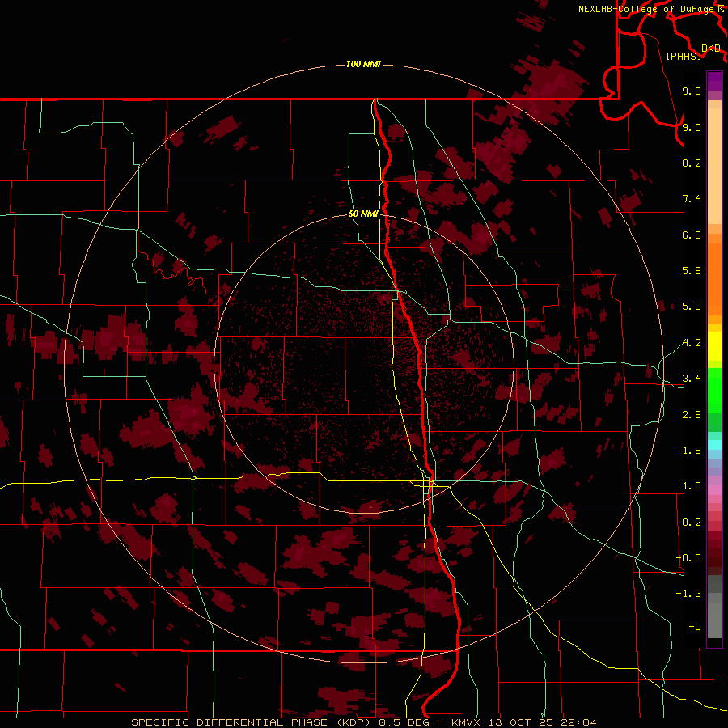
Task: Click the 100 NMI range ring label
Action: point(363,64)
